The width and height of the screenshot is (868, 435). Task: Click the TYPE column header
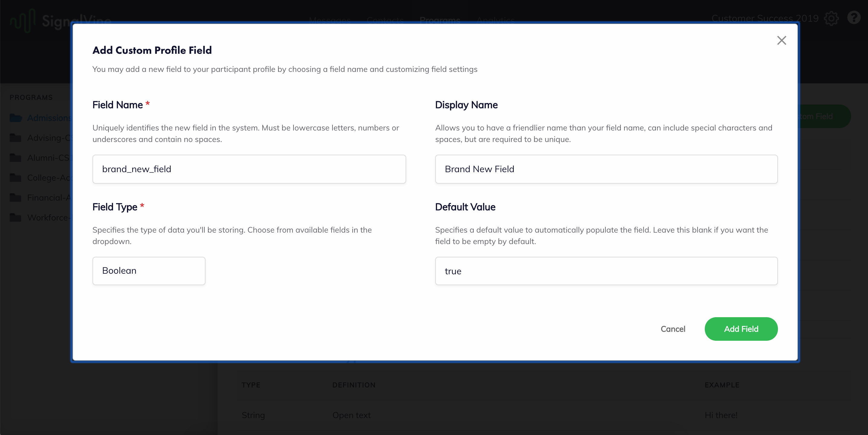(x=251, y=385)
